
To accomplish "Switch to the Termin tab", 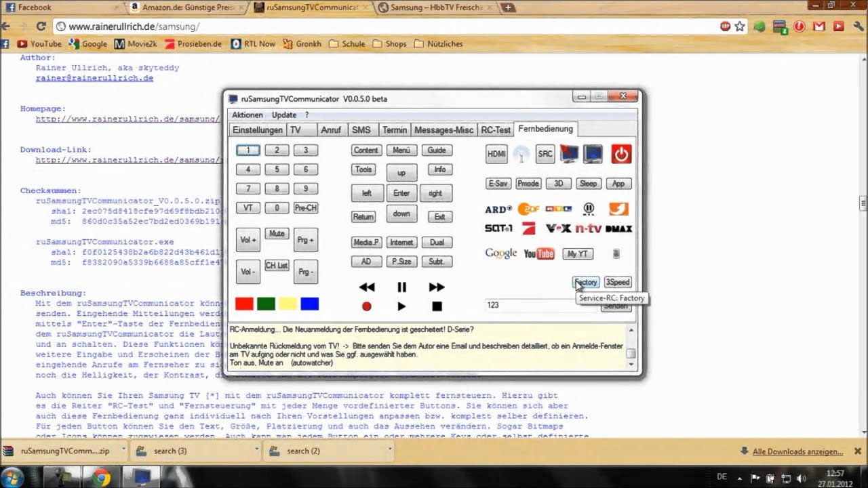I will (394, 130).
